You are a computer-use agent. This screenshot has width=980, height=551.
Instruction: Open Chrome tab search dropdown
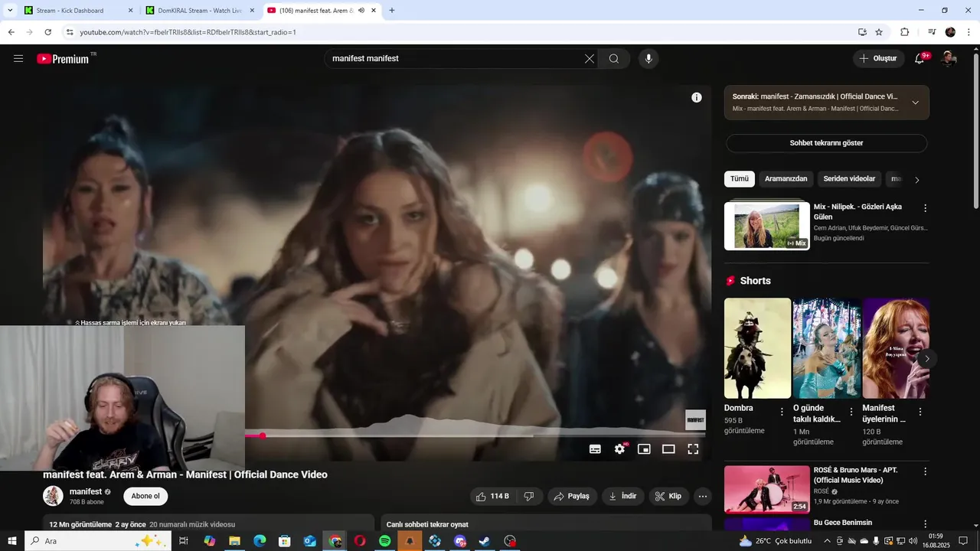click(x=10, y=11)
